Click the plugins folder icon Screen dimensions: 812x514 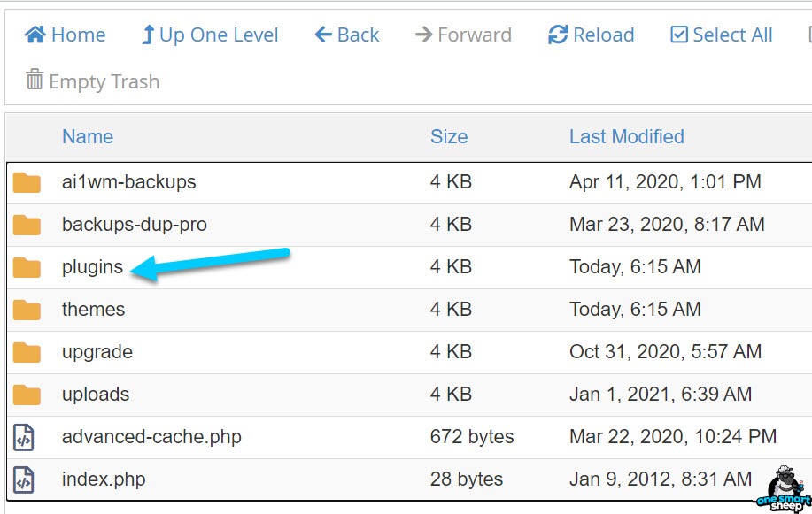click(27, 267)
